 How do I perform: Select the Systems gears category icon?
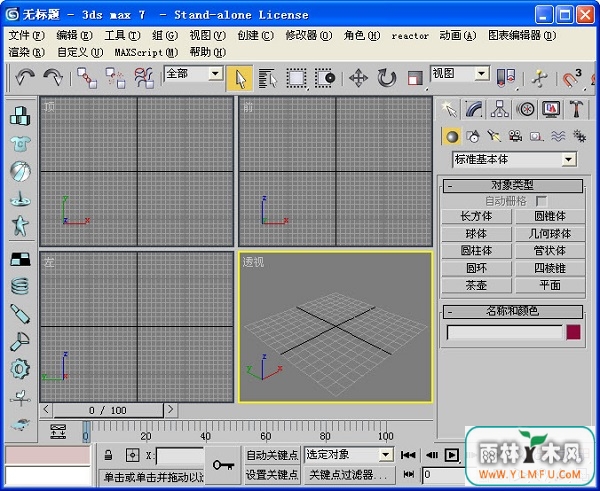coord(579,136)
